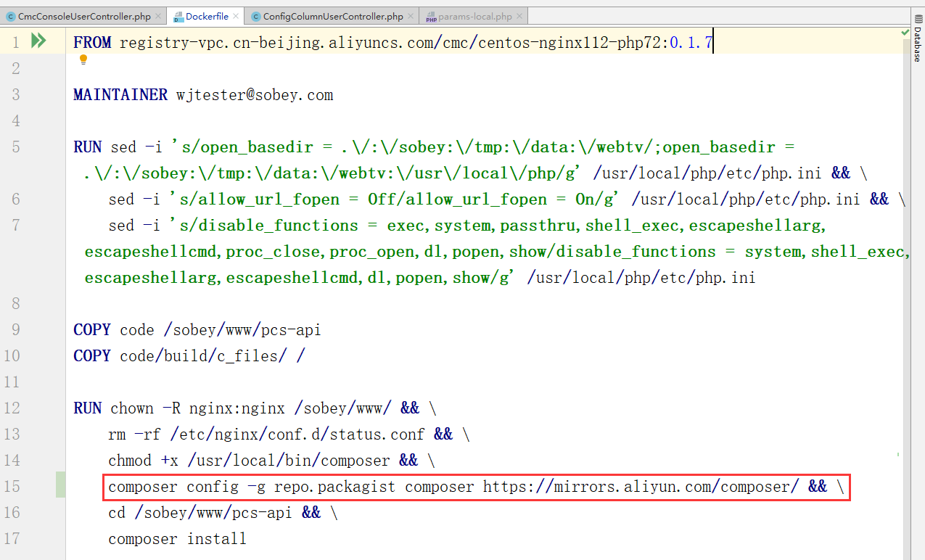Viewport: 925px width, 560px height.
Task: Click the MAINTAINER keyword
Action: 120,95
